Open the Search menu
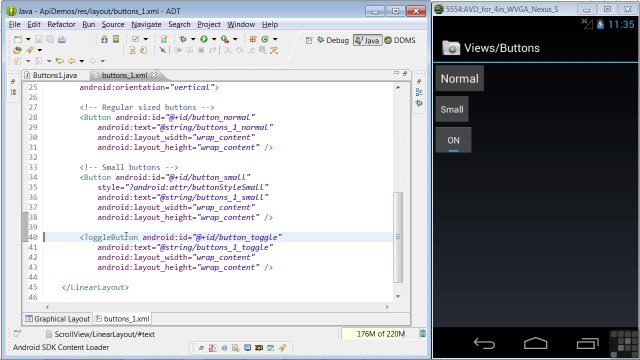This screenshot has width=640, height=360. [179, 24]
